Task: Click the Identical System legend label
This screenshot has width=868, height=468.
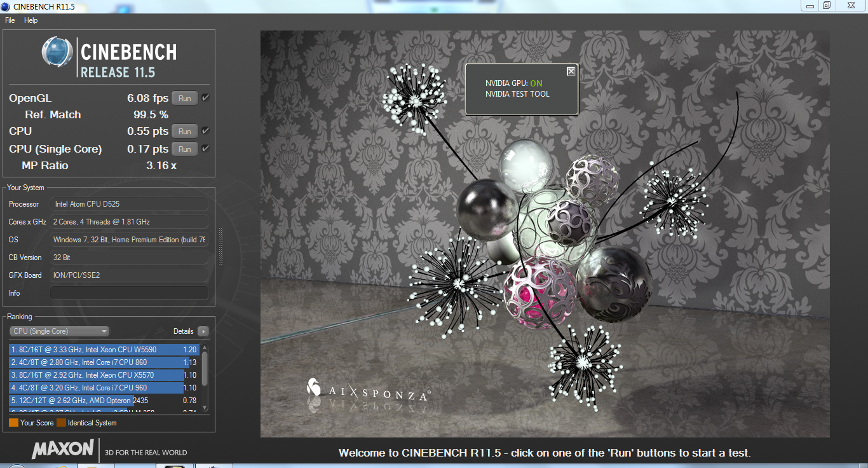Action: (x=92, y=423)
